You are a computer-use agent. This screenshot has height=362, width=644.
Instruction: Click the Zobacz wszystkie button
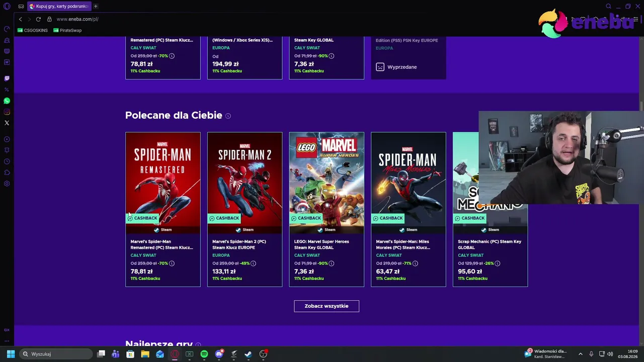coord(327,306)
